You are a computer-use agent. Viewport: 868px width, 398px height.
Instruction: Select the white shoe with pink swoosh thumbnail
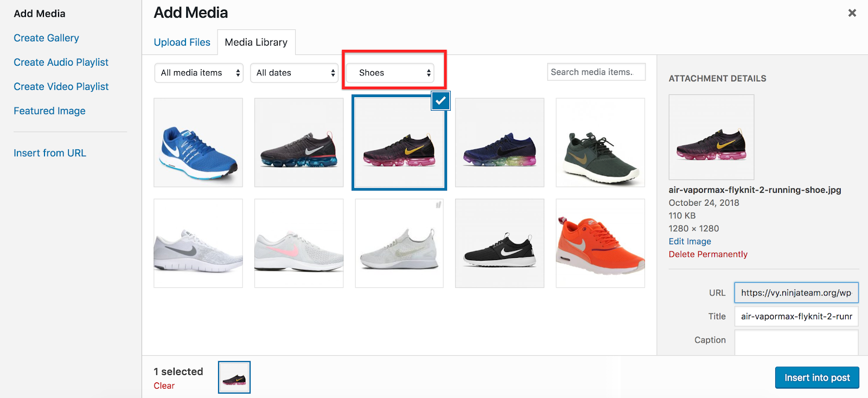tap(299, 243)
